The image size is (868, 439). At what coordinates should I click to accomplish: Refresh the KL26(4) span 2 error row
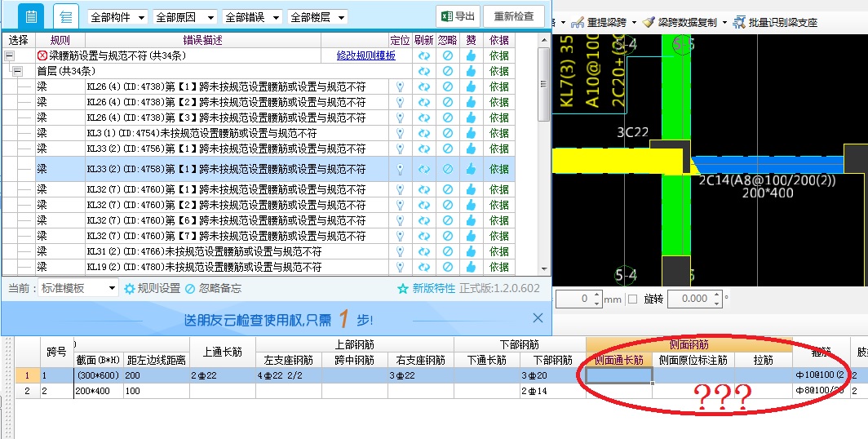click(424, 102)
